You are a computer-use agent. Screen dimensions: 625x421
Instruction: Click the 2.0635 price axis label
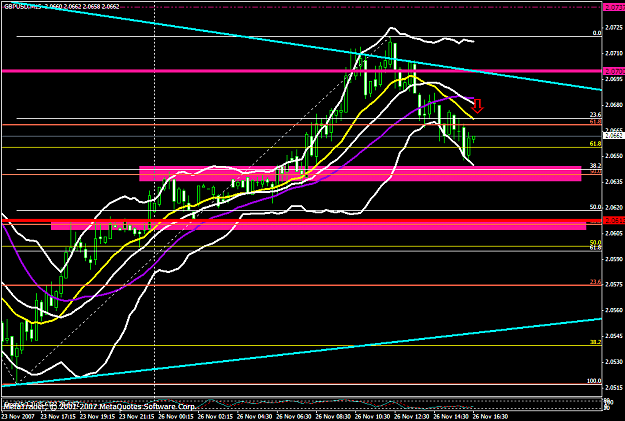(614, 181)
